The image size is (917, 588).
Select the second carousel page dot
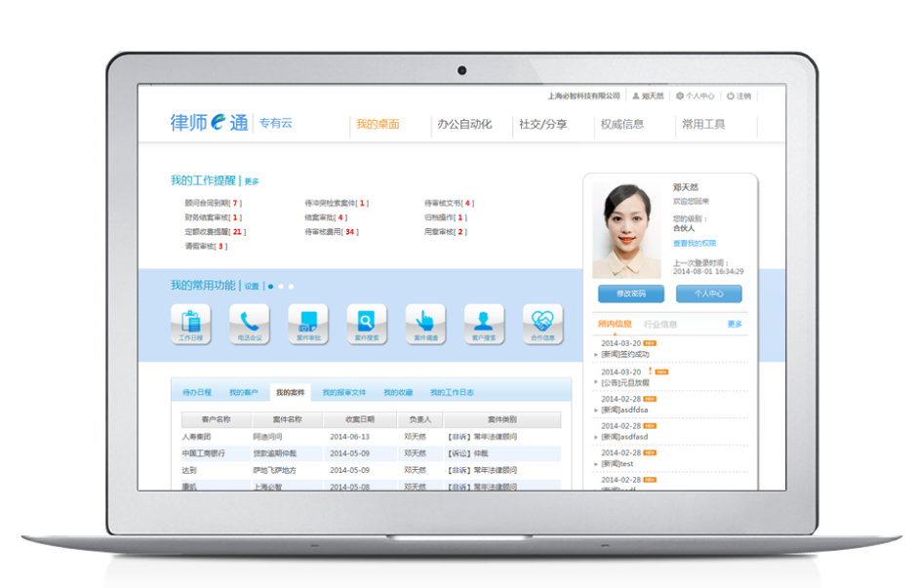coord(281,287)
